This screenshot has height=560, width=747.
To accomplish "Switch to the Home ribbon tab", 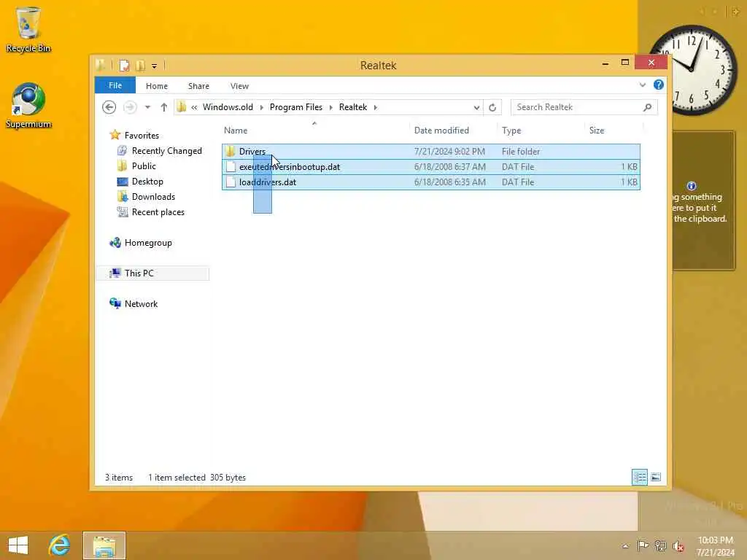I will [x=157, y=86].
